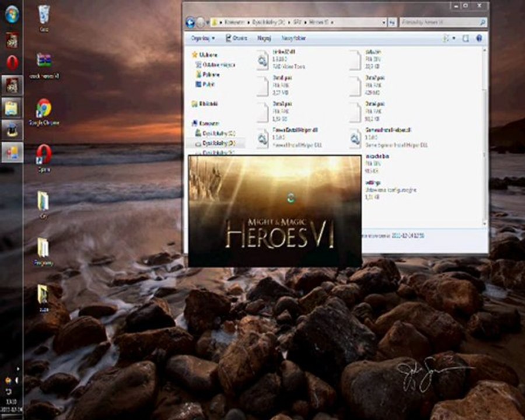Open the address bar history dropdown
The height and width of the screenshot is (420, 525).
(384, 22)
